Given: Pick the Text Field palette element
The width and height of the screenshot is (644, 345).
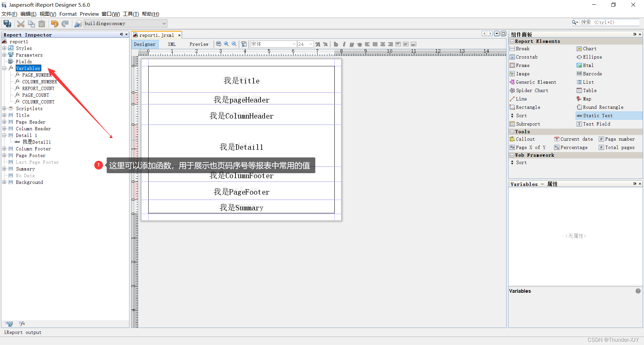Looking at the screenshot, I should (597, 124).
